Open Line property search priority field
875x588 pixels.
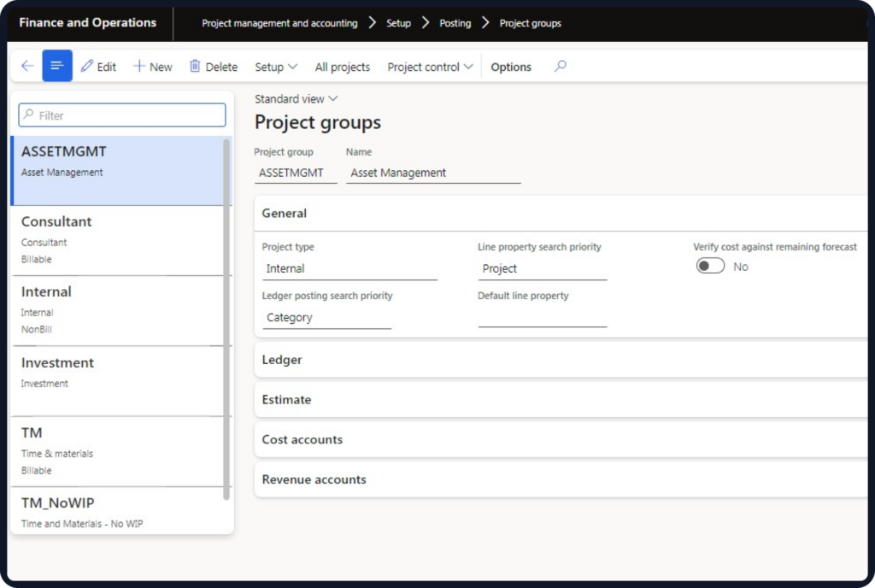[542, 269]
